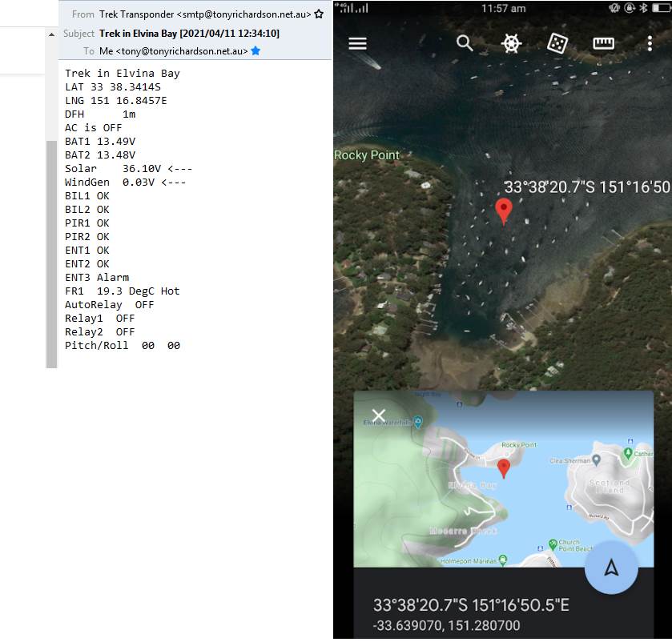Click the red pin on satellite view
Screen dimensions: 672x642
click(503, 211)
